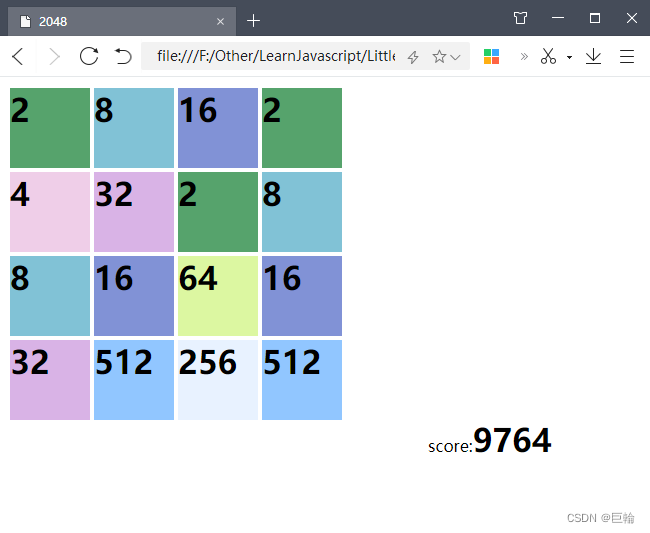Open the downloads arrow icon

click(593, 56)
